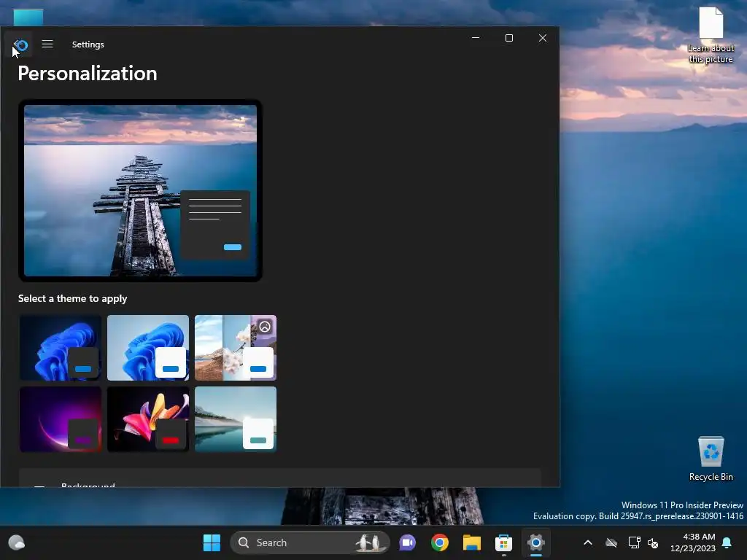Open the Windows Start menu

click(212, 542)
